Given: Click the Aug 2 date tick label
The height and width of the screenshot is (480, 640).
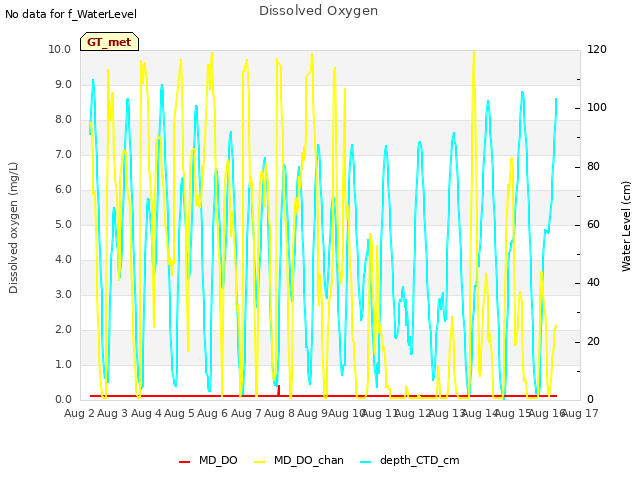Looking at the screenshot, I should (x=79, y=413).
